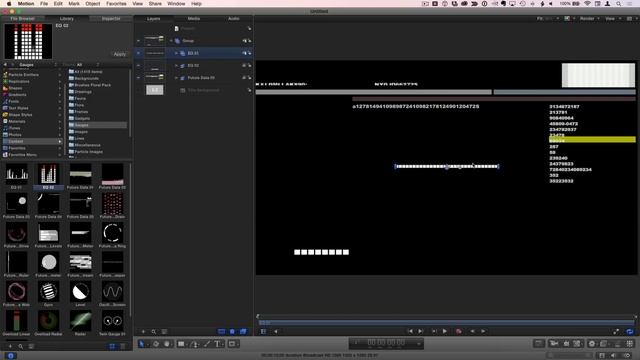The width and height of the screenshot is (640, 360).
Task: Select the EQ 01 thumbnail in Library
Action: 16,177
